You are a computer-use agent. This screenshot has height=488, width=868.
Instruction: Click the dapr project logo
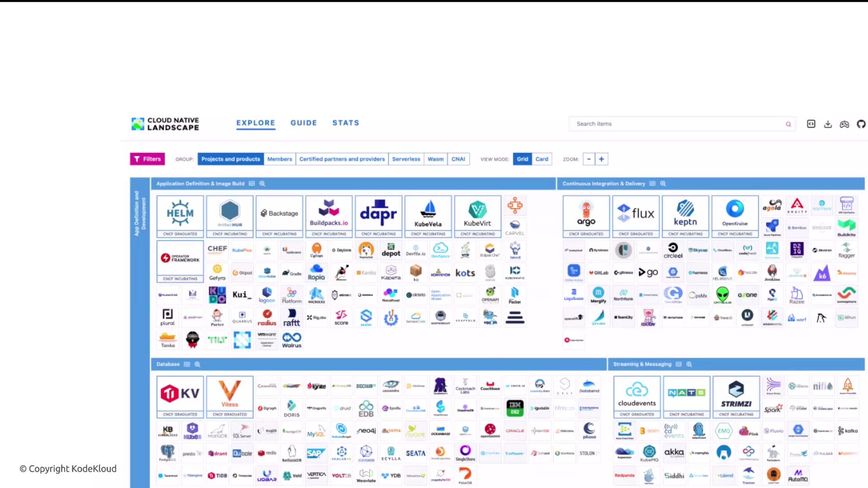coord(378,213)
